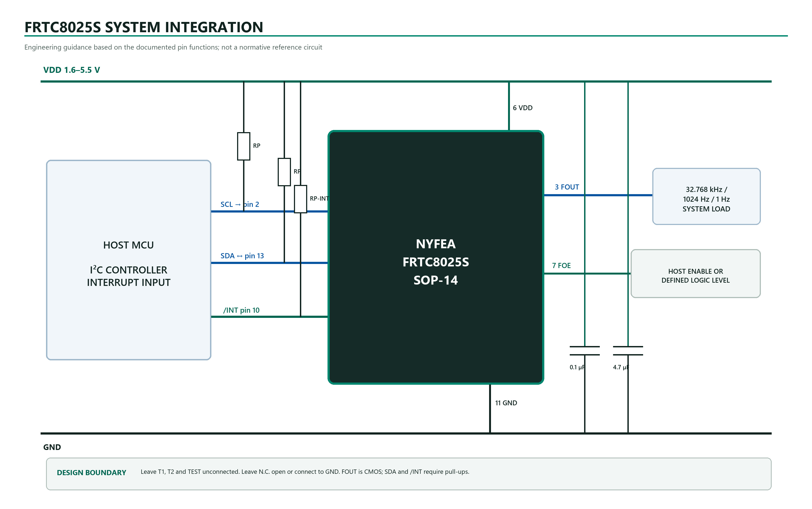The width and height of the screenshot is (812, 509).
Task: Click the FRTC8025S SYSTEM INTEGRATION title
Action: click(144, 27)
